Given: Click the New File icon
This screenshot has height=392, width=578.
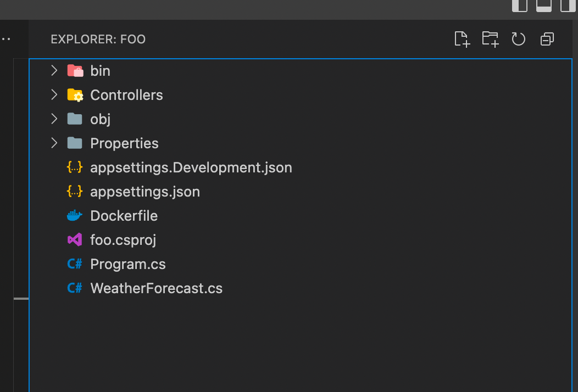Looking at the screenshot, I should point(462,39).
